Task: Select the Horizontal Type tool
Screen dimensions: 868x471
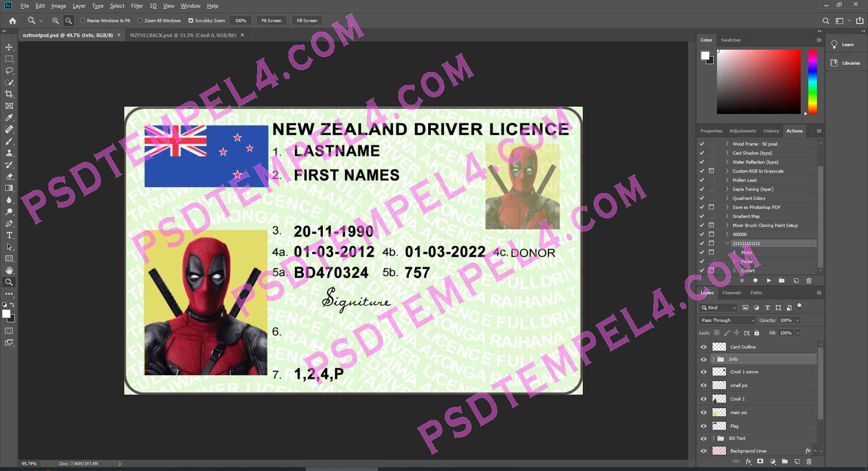Action: click(x=9, y=235)
